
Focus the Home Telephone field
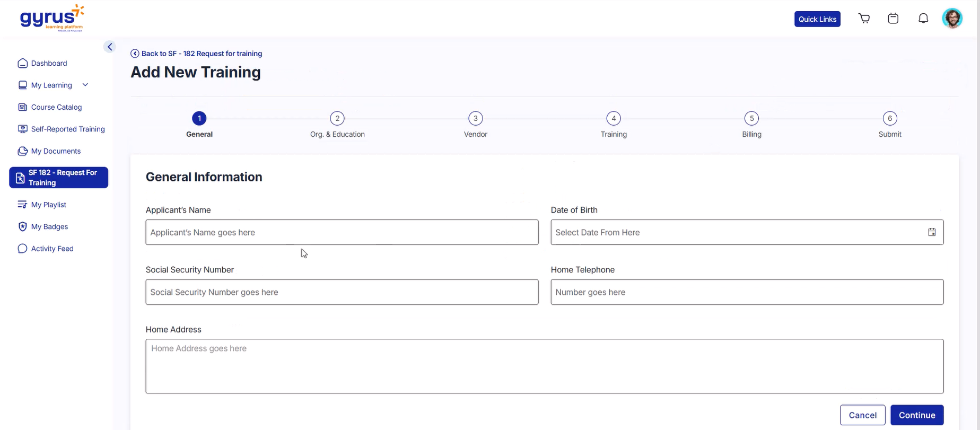(x=747, y=292)
